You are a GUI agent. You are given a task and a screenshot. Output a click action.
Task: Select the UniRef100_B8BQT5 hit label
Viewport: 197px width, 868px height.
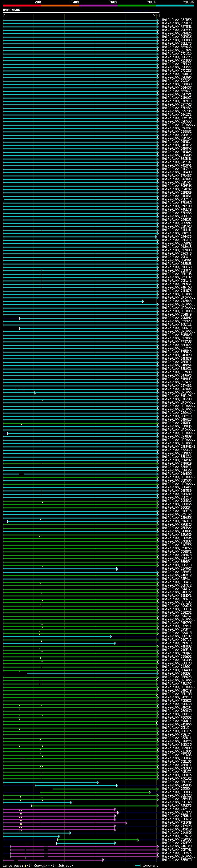click(x=176, y=860)
